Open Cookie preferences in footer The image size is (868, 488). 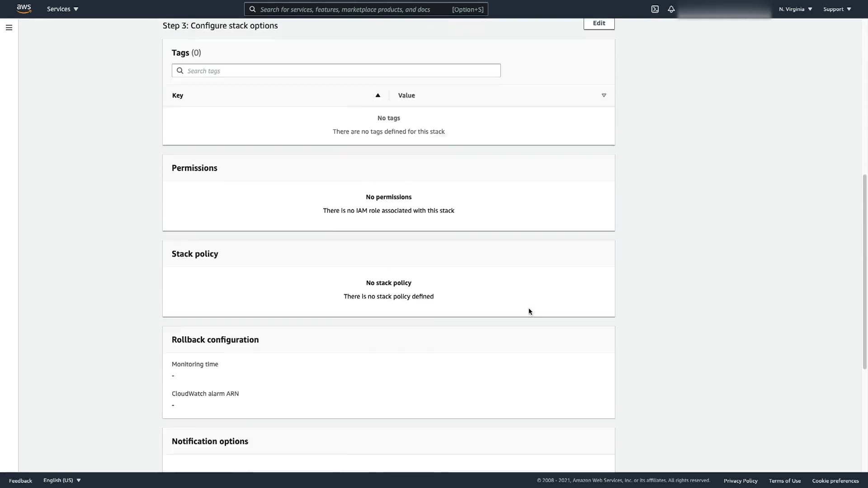coord(835,481)
